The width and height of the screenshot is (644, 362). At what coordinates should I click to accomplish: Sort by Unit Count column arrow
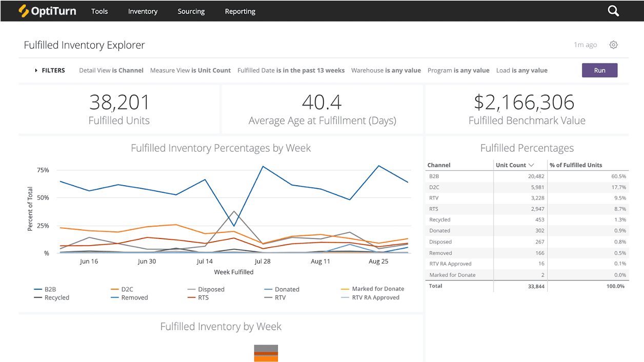531,165
